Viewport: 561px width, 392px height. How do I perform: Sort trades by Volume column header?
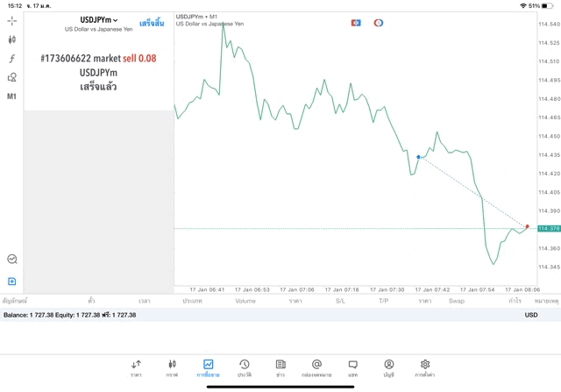coord(245,301)
